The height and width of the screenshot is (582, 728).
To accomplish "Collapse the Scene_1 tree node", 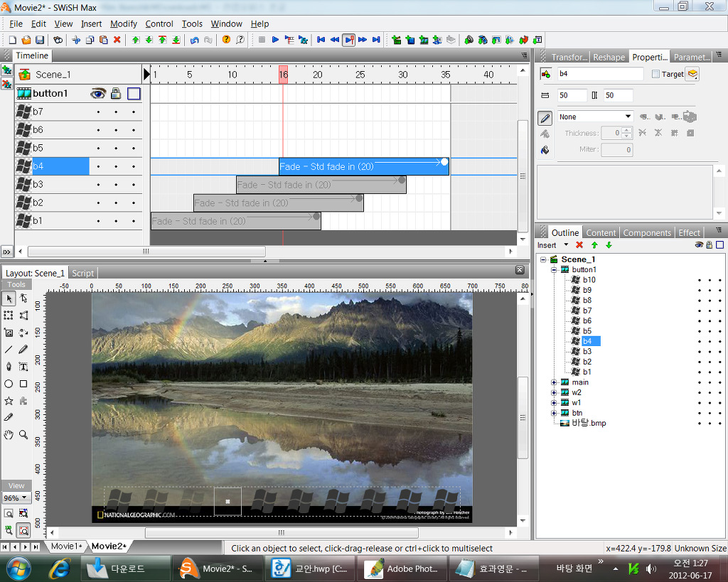I will tap(543, 259).
